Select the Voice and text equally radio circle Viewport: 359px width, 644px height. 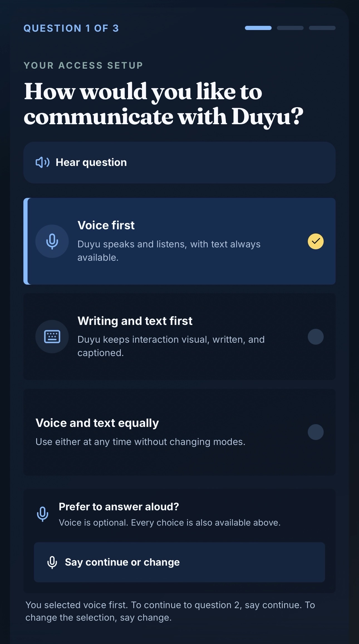[316, 432]
